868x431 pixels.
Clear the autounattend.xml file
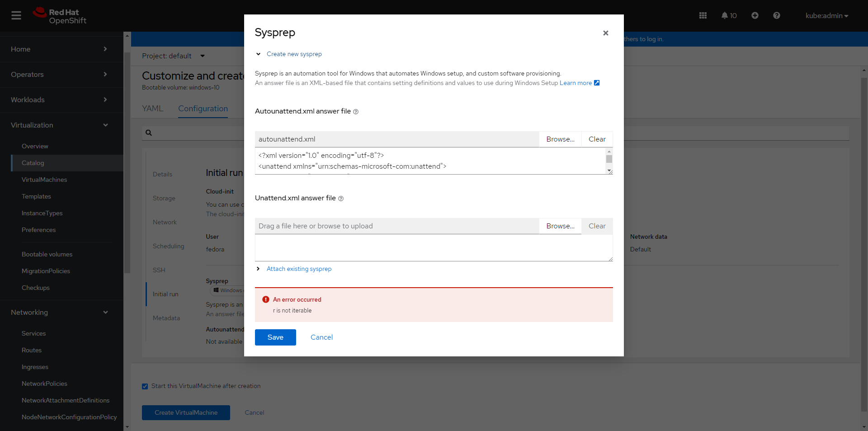pos(597,139)
